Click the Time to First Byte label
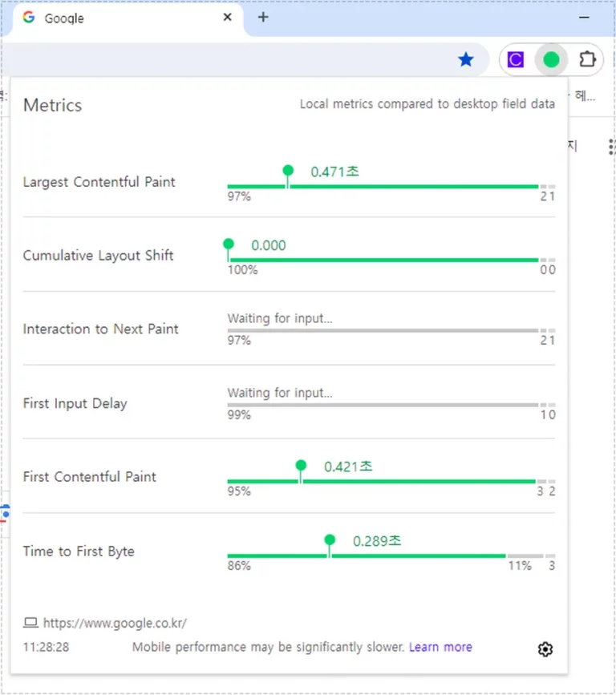This screenshot has height=695, width=616. point(79,552)
